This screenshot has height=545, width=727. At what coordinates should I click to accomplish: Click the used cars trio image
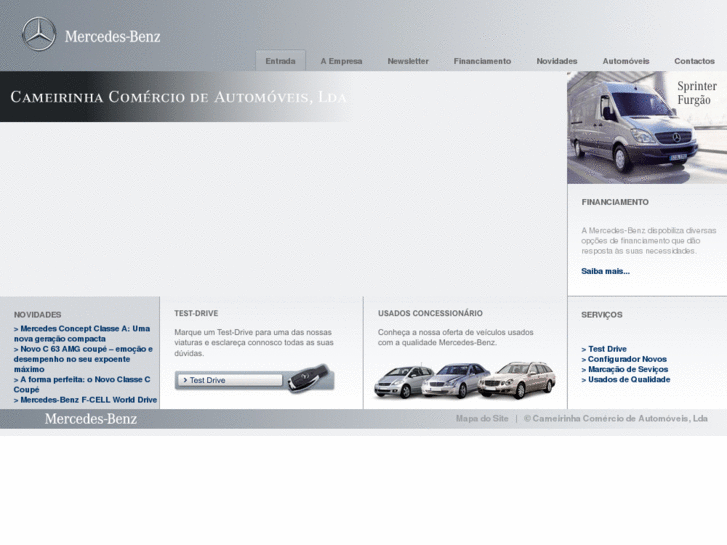click(465, 380)
